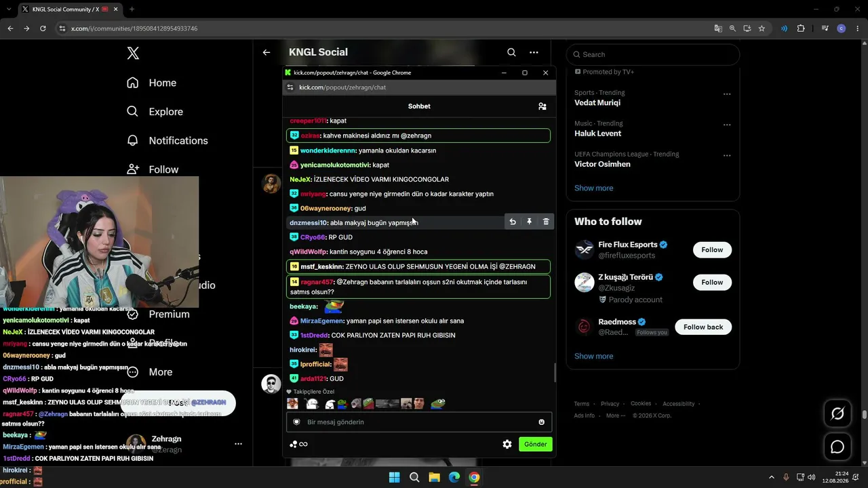Open options for Victor Osimhen trend
Image resolution: width=868 pixels, height=488 pixels.
tap(727, 155)
